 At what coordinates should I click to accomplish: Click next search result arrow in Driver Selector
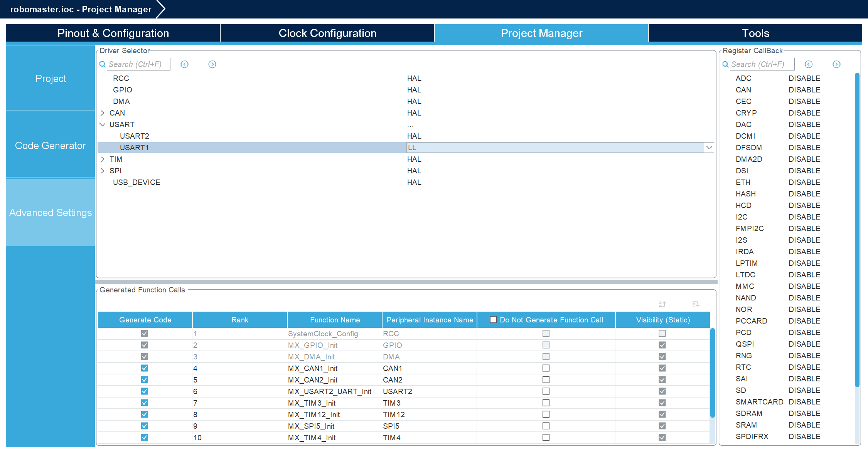pyautogui.click(x=212, y=64)
